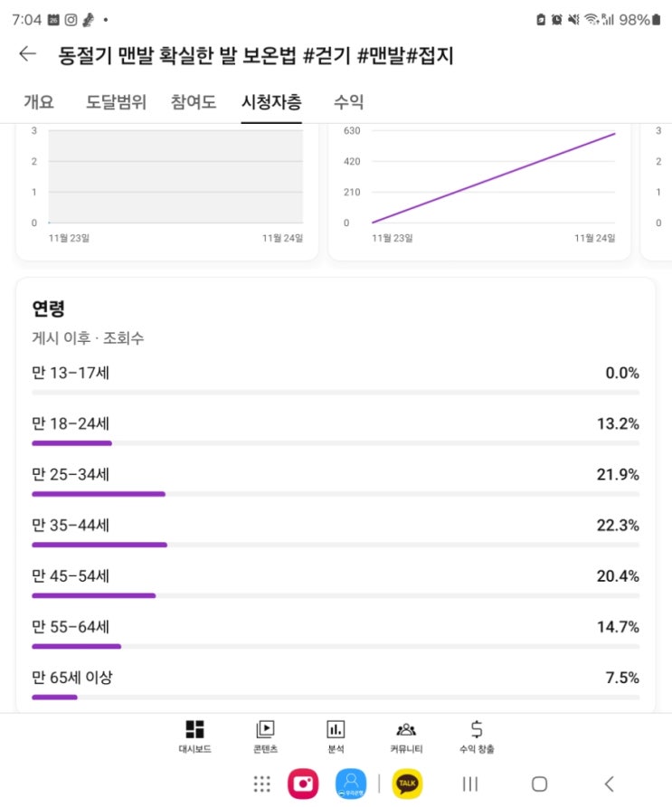Select the 시청자층 tab
The width and height of the screenshot is (672, 807).
271,102
